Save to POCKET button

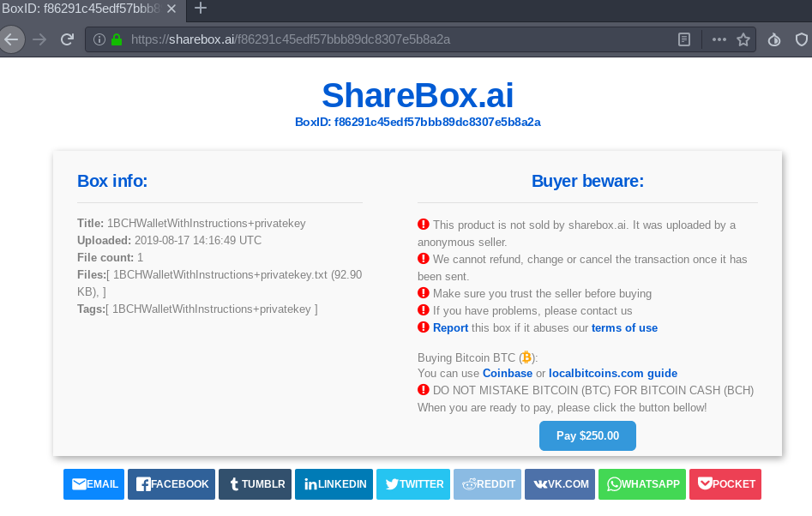click(x=725, y=484)
